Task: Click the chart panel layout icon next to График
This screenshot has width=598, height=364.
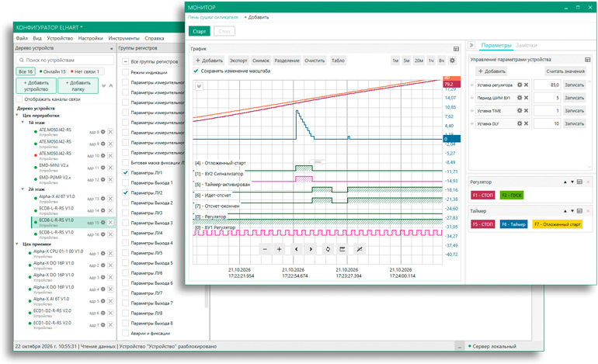Action: click(x=456, y=49)
